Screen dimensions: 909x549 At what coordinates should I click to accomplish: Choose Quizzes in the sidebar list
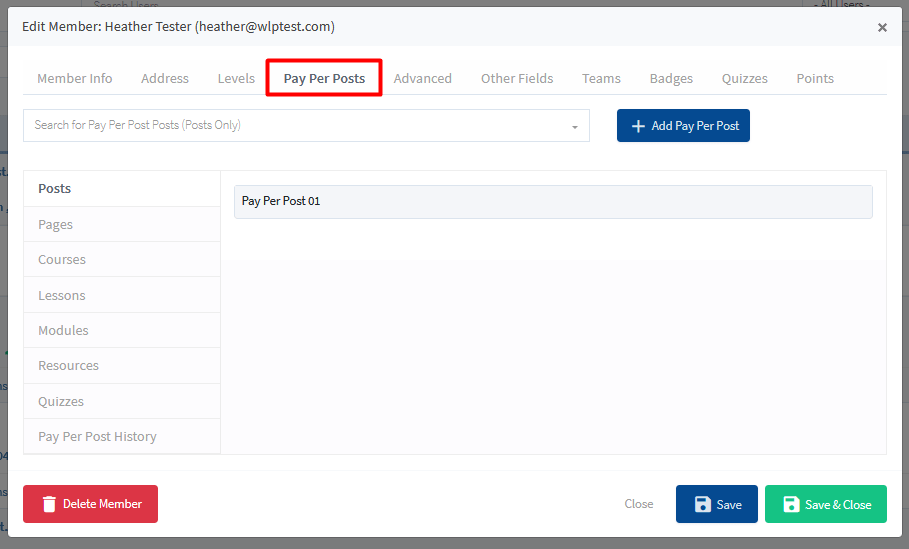point(122,401)
